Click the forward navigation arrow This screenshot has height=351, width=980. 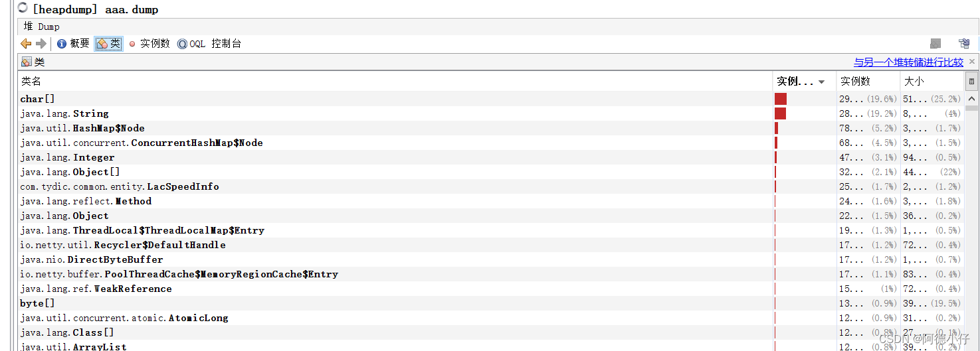[x=41, y=44]
